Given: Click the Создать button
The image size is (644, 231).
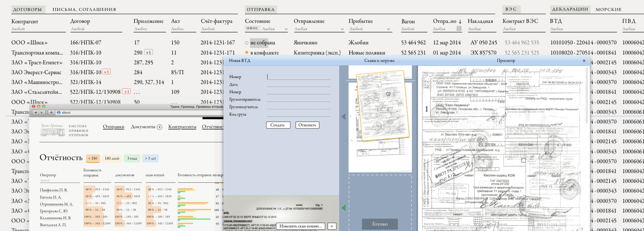Looking at the screenshot, I should 277,125.
